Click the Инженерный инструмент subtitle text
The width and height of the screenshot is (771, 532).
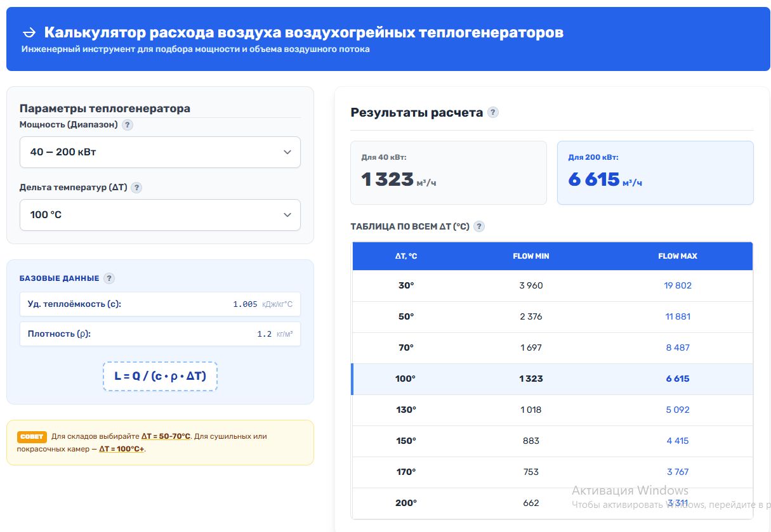195,49
